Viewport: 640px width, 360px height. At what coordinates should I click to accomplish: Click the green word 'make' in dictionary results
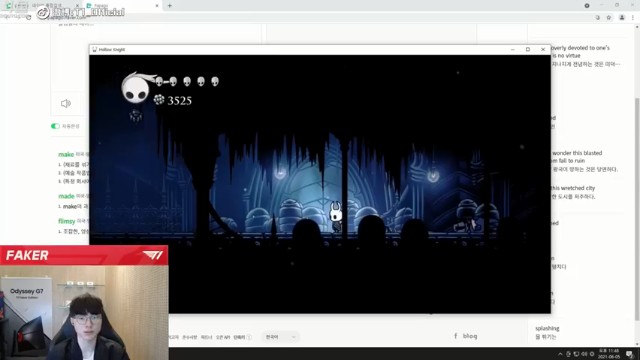tap(66, 154)
